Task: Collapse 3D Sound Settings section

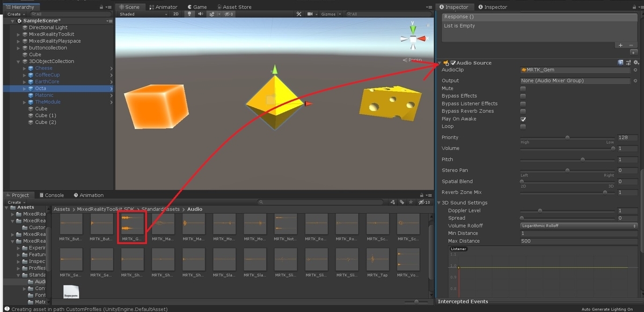Action: [438, 203]
